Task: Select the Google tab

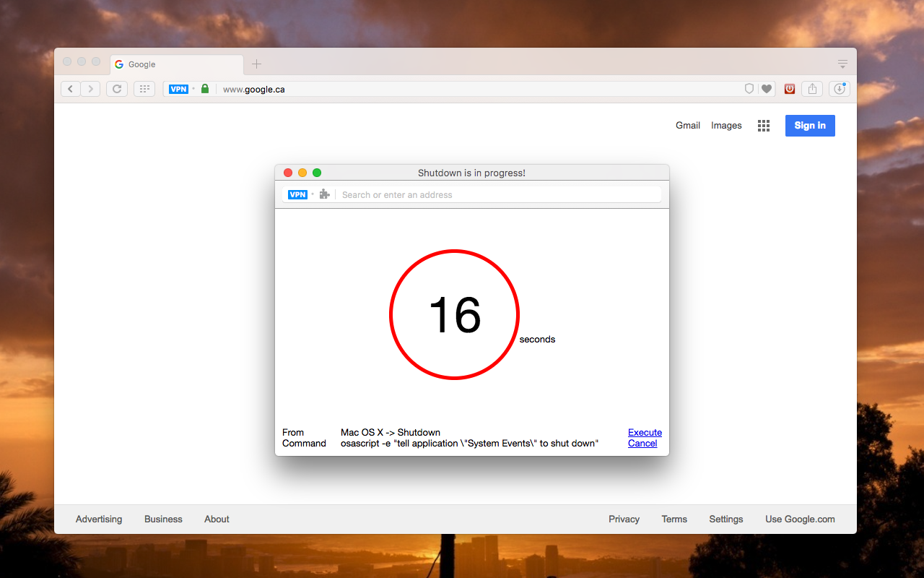Action: [x=173, y=64]
